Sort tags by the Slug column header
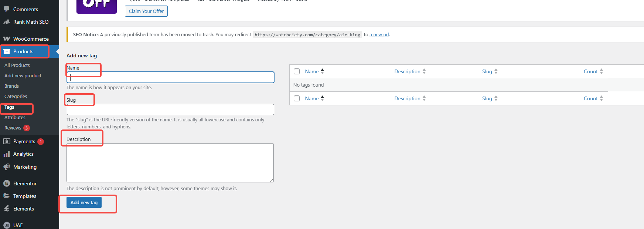644x229 pixels. pyautogui.click(x=487, y=71)
